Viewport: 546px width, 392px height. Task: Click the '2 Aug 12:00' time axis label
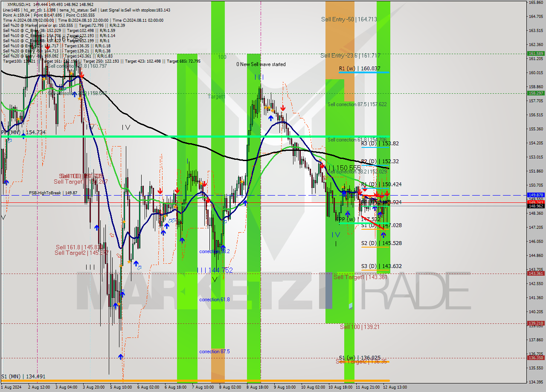pyautogui.click(x=39, y=387)
